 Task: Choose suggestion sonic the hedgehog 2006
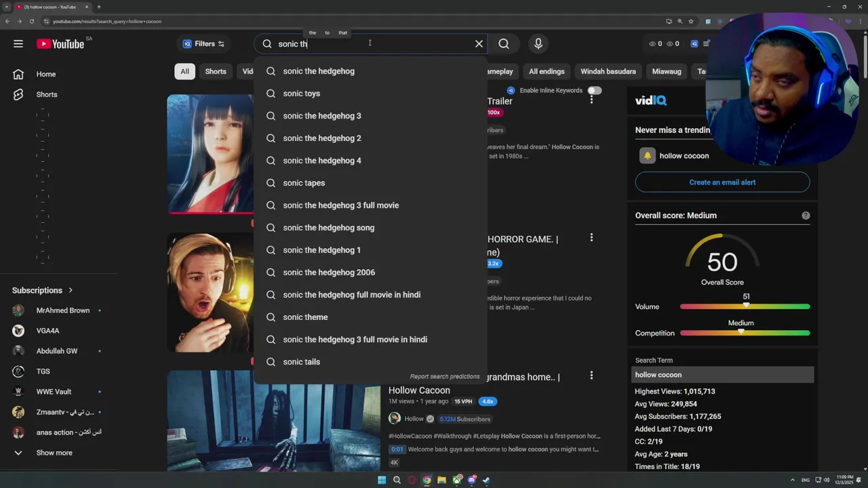point(370,272)
